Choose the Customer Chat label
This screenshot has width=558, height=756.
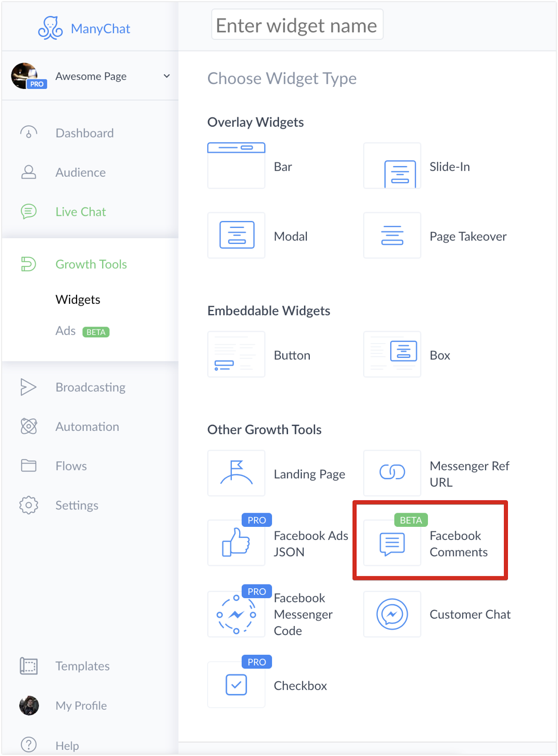coord(470,614)
